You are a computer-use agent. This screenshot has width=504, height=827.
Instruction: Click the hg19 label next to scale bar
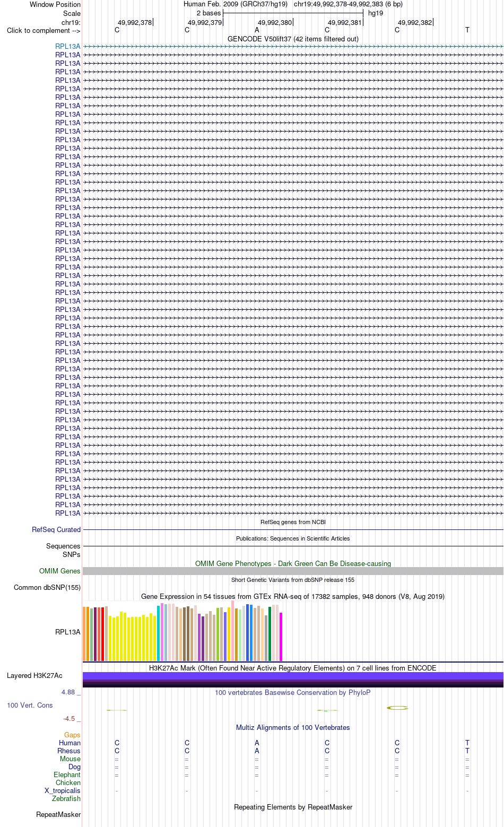pos(376,13)
